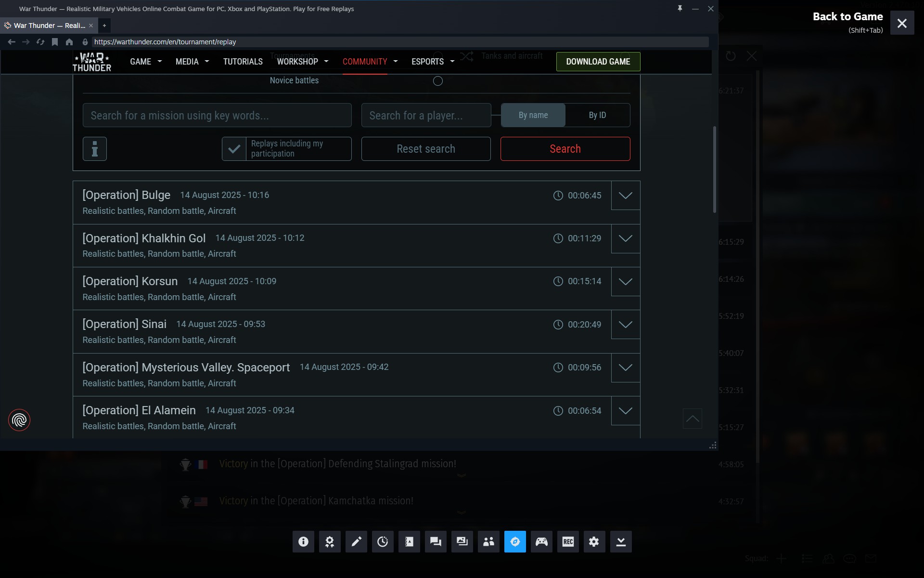The image size is (924, 578).
Task: Click the browser window resize grip
Action: 713,446
